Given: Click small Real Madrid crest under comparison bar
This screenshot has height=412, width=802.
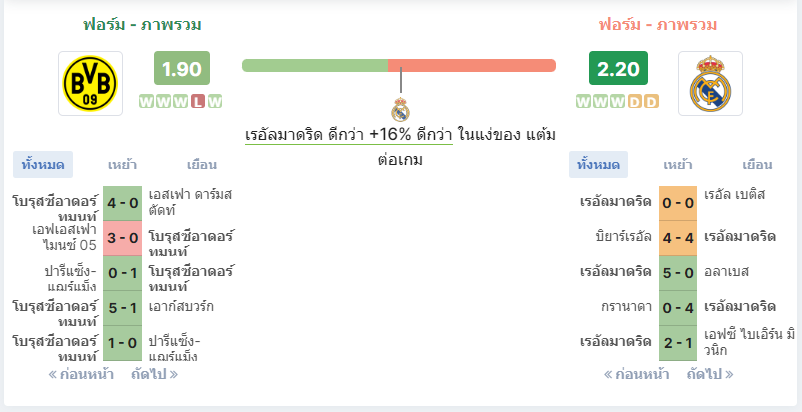Looking at the screenshot, I should click(x=400, y=109).
